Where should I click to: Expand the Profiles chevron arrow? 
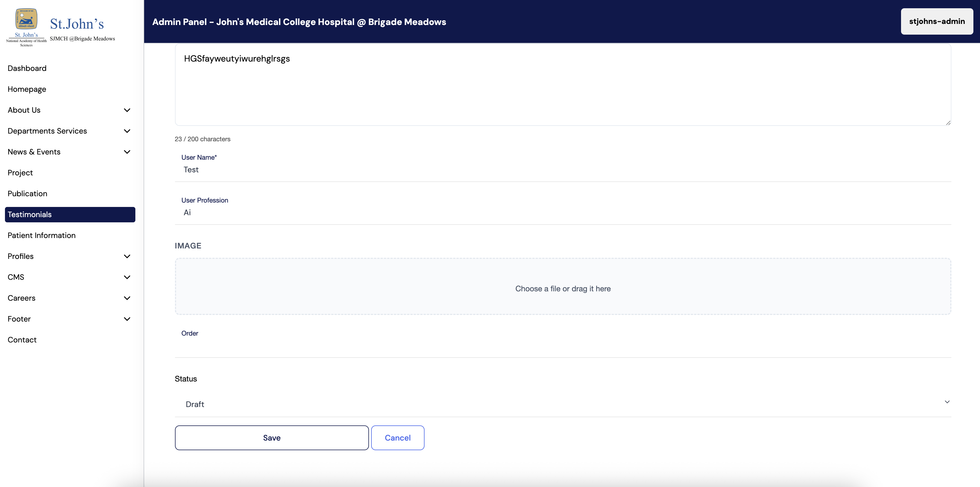(x=127, y=256)
